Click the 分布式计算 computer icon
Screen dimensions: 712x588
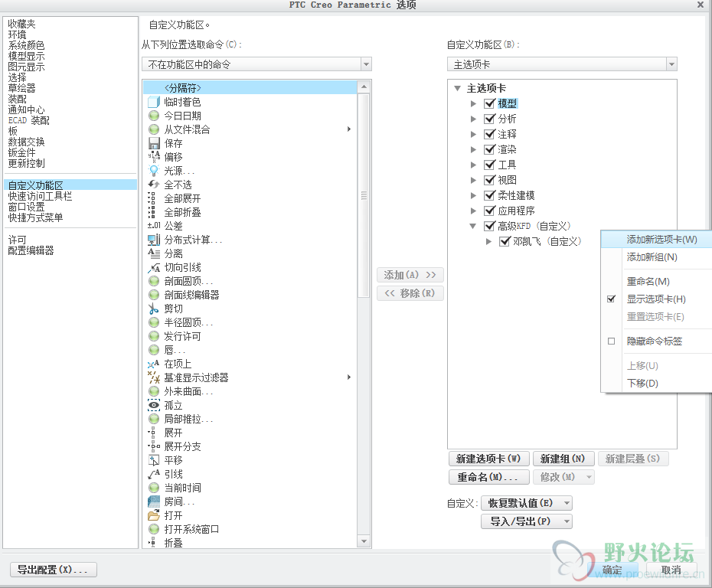(x=154, y=240)
